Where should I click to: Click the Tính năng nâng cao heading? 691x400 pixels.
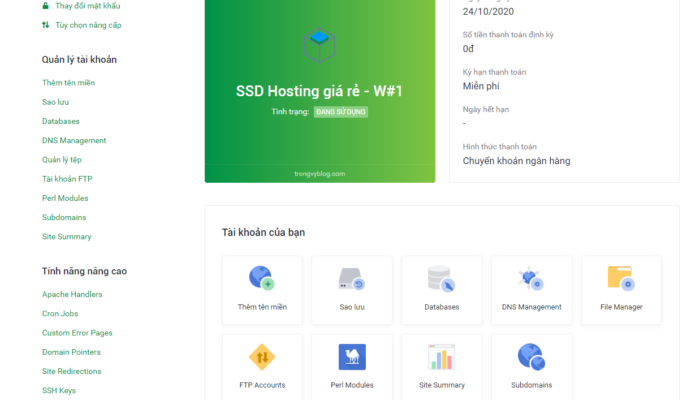[84, 271]
